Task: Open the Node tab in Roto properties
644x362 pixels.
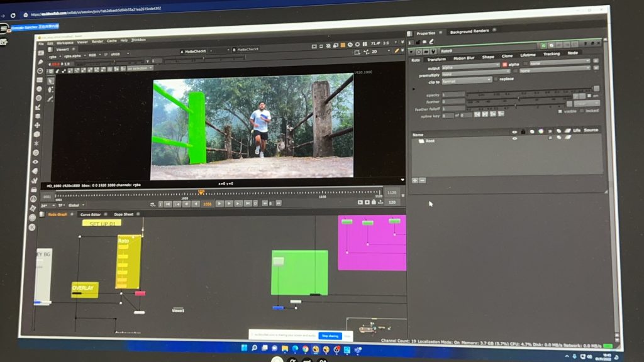Action: pyautogui.click(x=572, y=53)
